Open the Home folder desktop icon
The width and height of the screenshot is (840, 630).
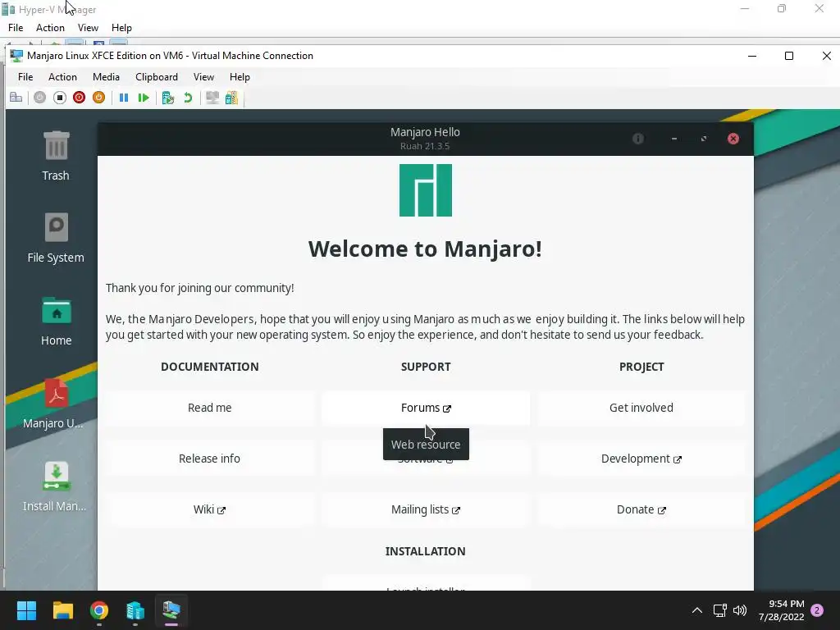56,321
